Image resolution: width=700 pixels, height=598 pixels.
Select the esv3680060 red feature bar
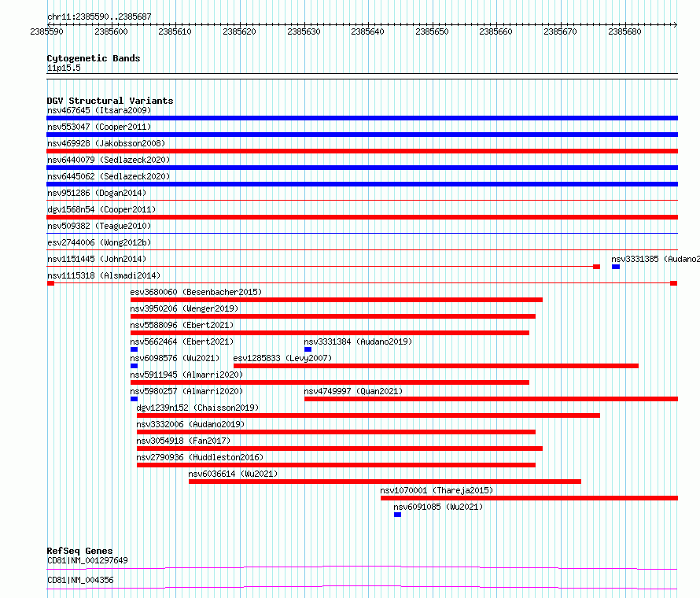point(337,300)
